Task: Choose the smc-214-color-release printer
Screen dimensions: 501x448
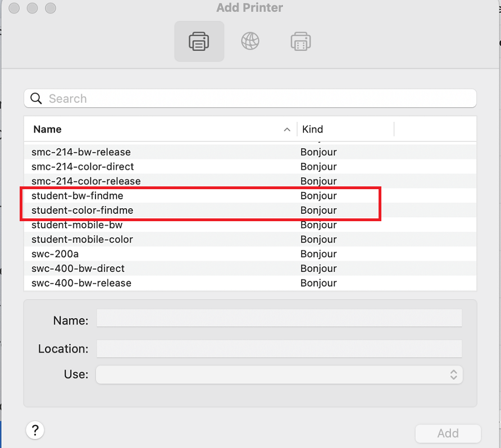Action: 250,181
